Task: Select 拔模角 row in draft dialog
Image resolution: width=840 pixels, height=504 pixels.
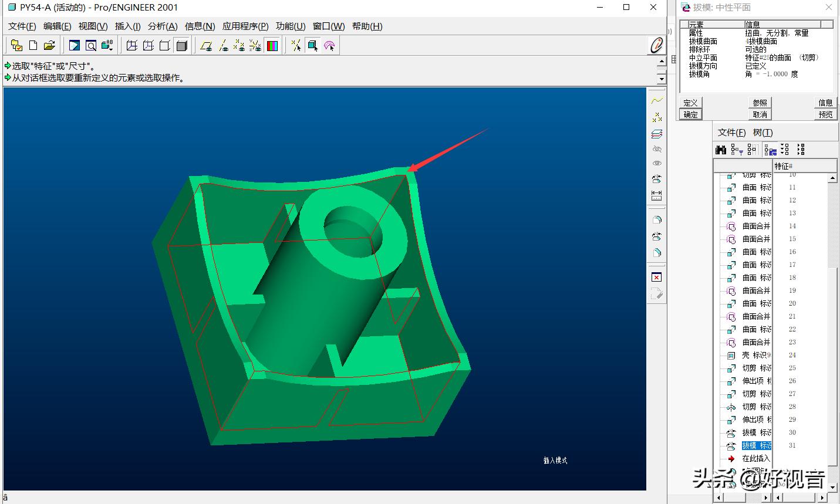Action: (x=699, y=75)
